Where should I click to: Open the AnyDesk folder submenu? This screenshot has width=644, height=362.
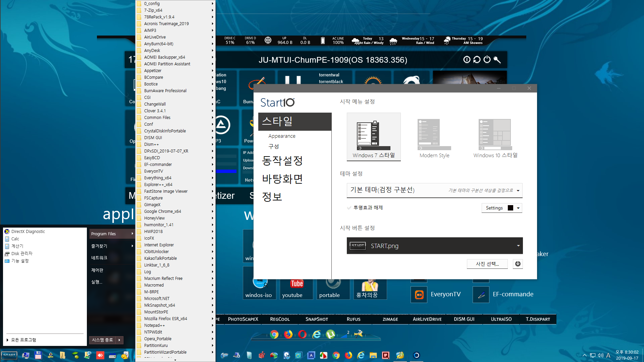[175, 51]
